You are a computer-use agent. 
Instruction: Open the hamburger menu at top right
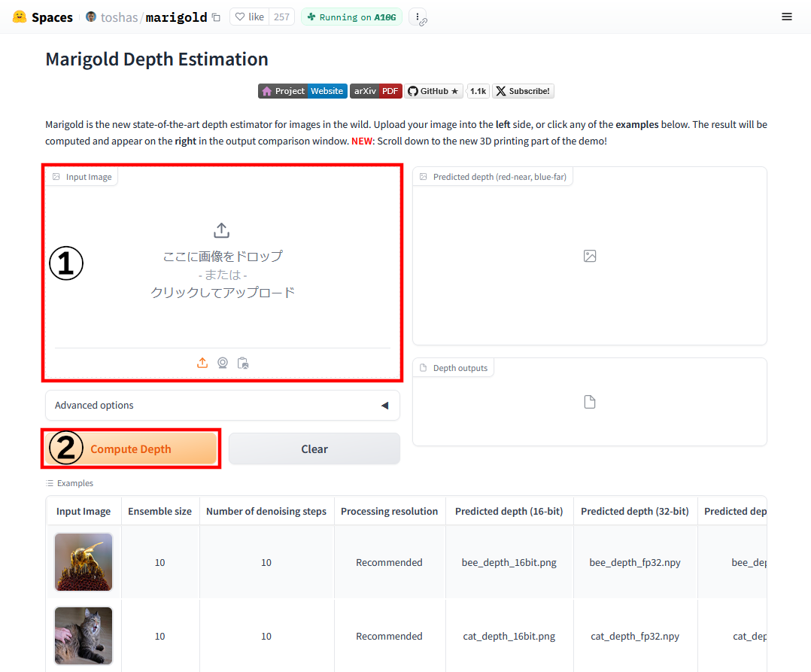click(x=787, y=17)
